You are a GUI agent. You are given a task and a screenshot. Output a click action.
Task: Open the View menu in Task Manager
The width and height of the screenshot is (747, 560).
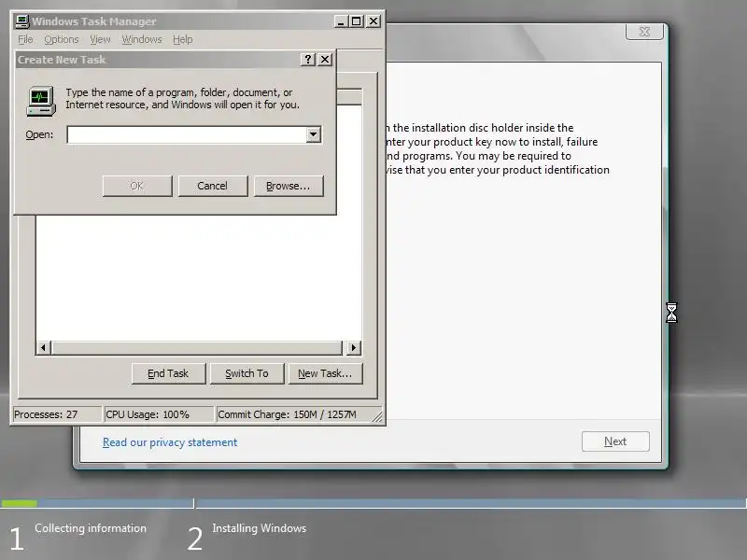(x=100, y=39)
